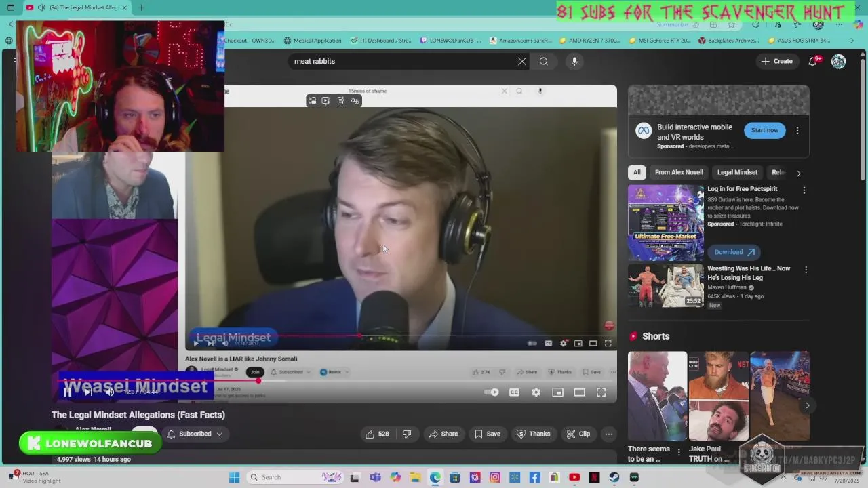Select Legal Mindset chip
This screenshot has width=868, height=488.
737,172
